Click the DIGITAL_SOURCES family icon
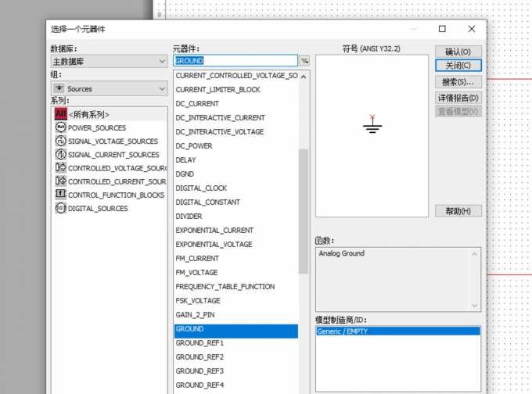Viewport: 532px width, 394px height. (60, 208)
